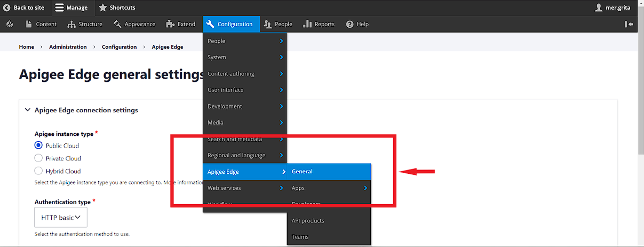Image resolution: width=644 pixels, height=247 pixels.
Task: Open Content authoring menu entry
Action: click(245, 74)
